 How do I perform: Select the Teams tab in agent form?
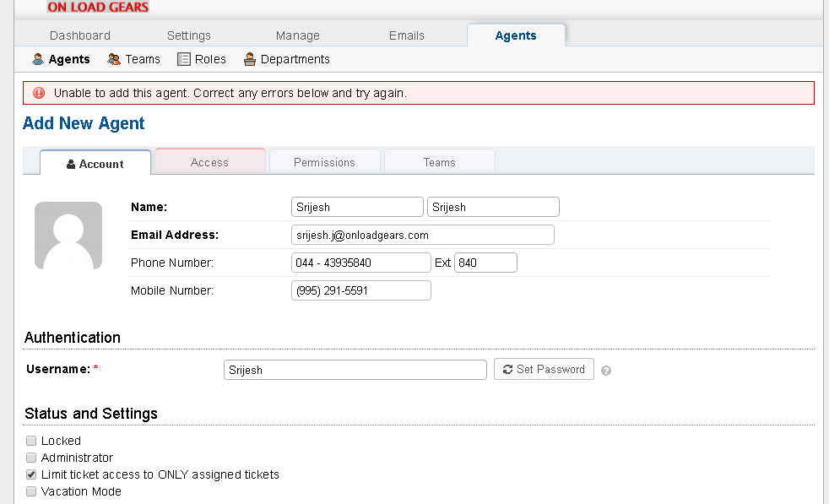pos(439,162)
